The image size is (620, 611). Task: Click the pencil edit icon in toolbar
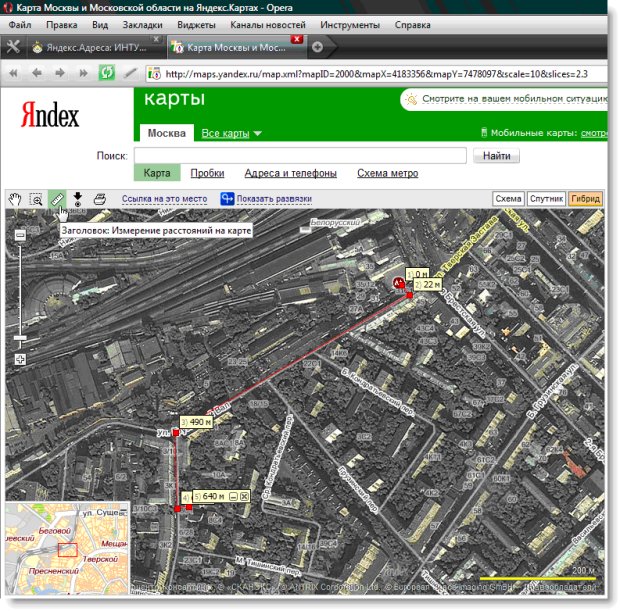point(130,73)
